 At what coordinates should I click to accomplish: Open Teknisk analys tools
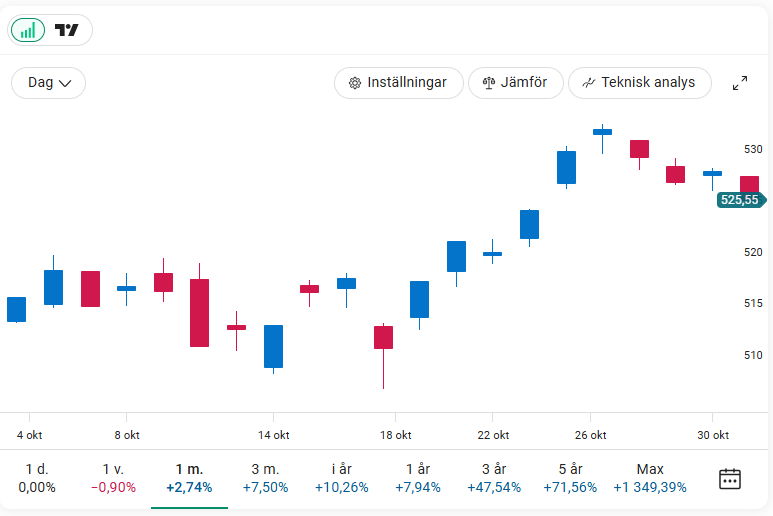click(x=639, y=83)
